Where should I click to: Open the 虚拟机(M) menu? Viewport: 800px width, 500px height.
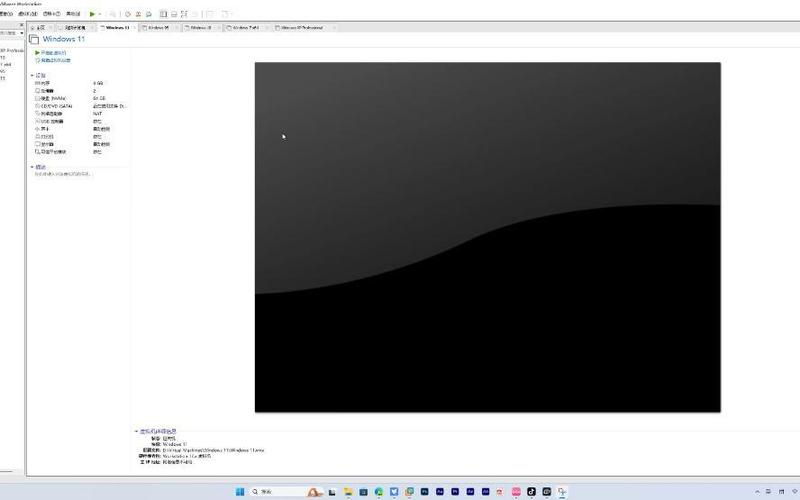[28, 14]
